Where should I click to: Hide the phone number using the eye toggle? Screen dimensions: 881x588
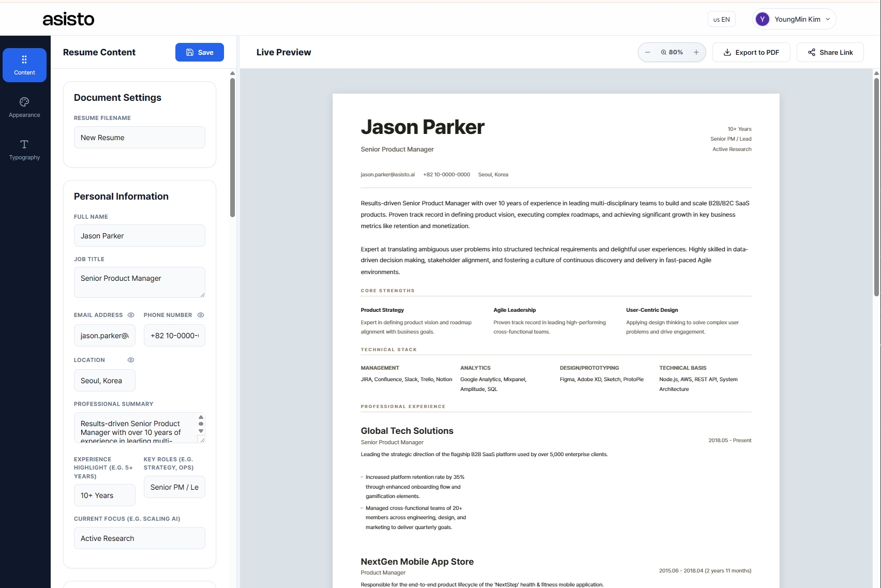[201, 315]
